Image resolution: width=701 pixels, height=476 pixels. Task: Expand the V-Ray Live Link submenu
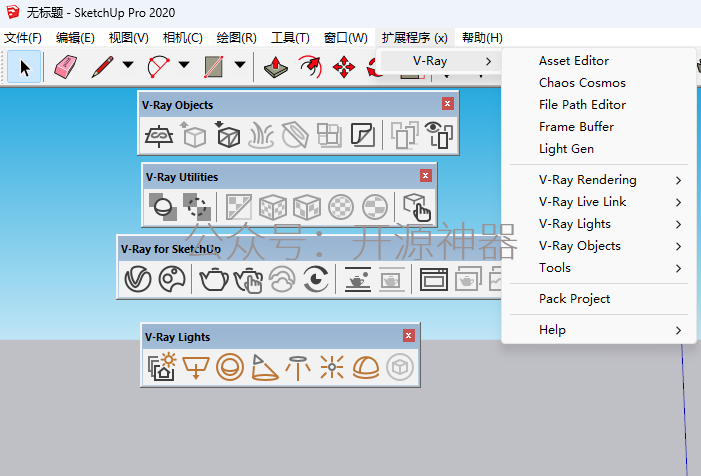click(599, 202)
